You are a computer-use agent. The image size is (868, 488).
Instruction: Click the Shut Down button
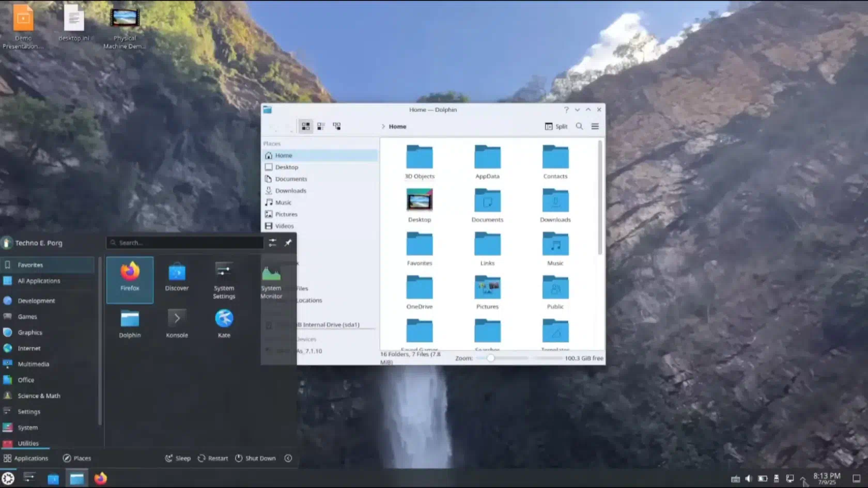pos(255,458)
